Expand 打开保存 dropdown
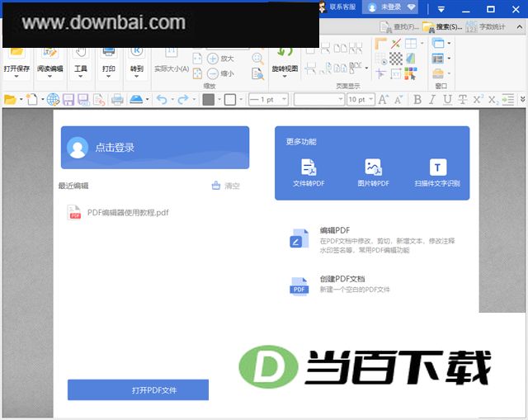Screen dimensions: 528x420 [16, 77]
